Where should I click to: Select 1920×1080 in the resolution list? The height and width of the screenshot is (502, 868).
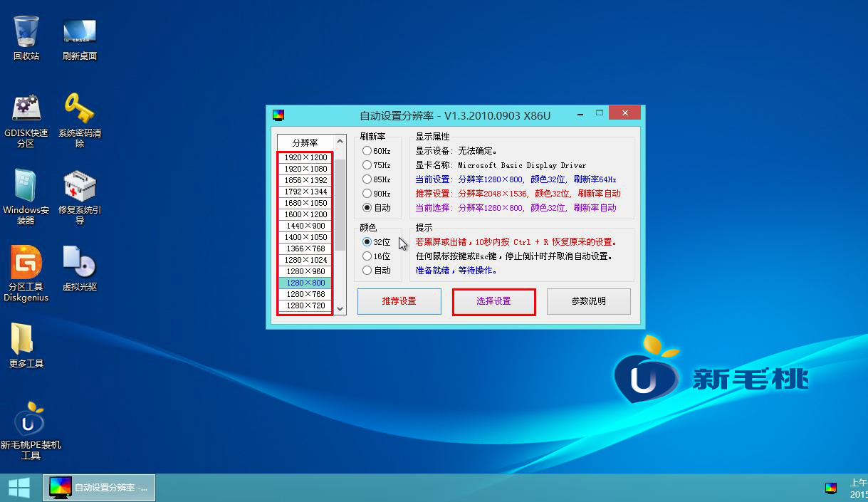coord(305,169)
